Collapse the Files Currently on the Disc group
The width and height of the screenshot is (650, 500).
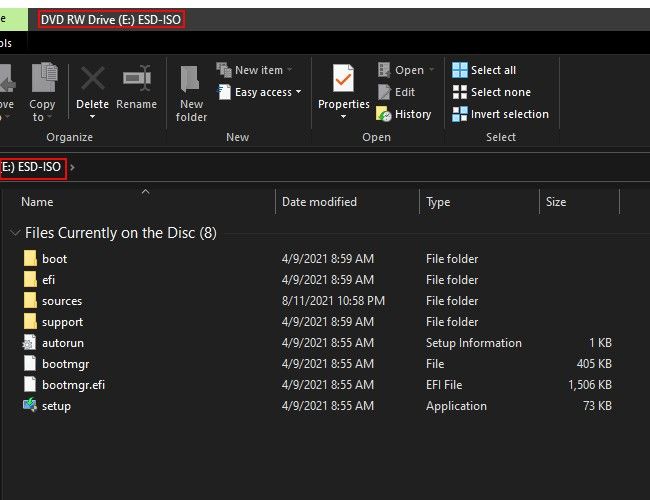point(14,233)
